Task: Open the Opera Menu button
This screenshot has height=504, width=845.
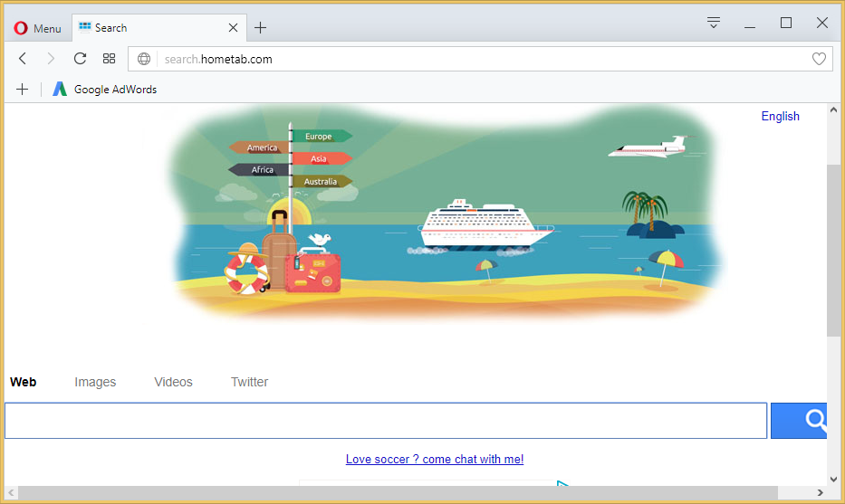Action: point(37,28)
